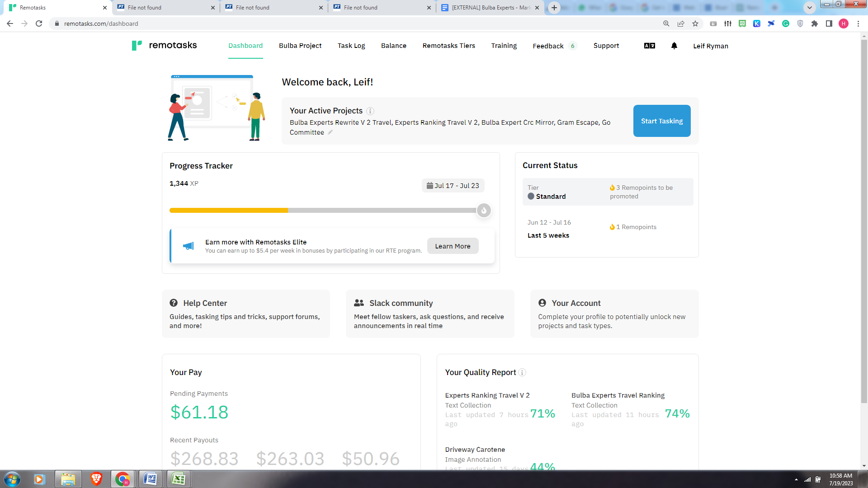The width and height of the screenshot is (868, 488).
Task: Open the Leif Ryman account menu
Action: point(710,46)
